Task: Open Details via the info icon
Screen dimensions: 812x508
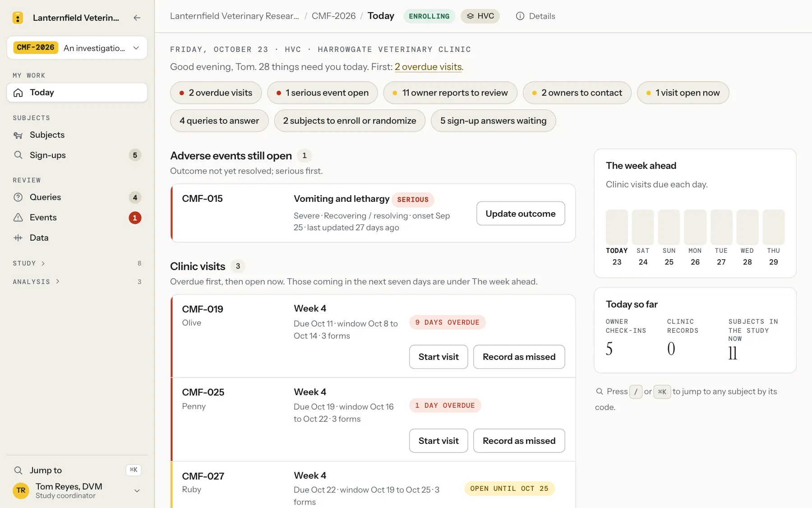Action: coord(535,16)
